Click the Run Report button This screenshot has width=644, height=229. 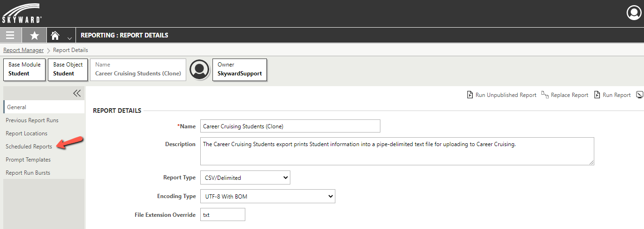coord(613,95)
